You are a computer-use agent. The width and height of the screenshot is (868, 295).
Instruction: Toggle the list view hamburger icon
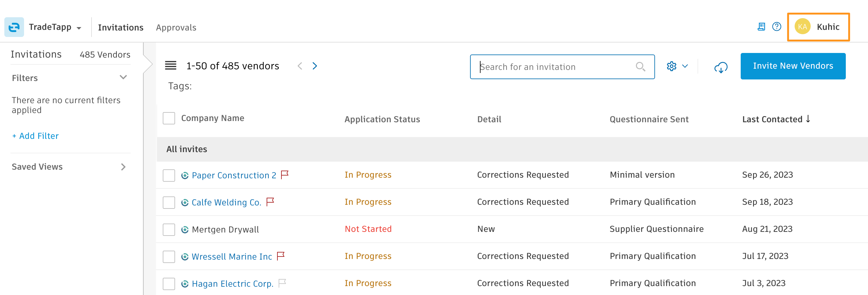(x=170, y=65)
